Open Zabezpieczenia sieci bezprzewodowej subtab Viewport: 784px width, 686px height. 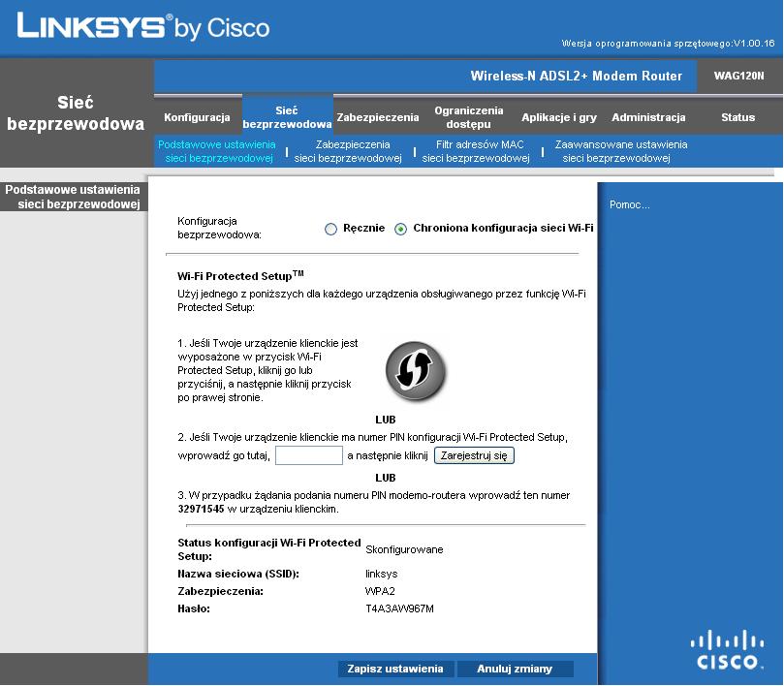click(348, 151)
